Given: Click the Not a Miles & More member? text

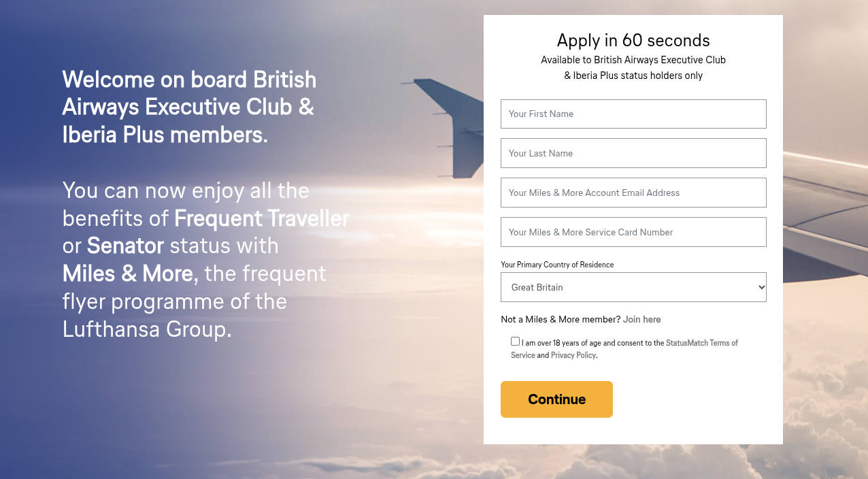Looking at the screenshot, I should coord(561,319).
